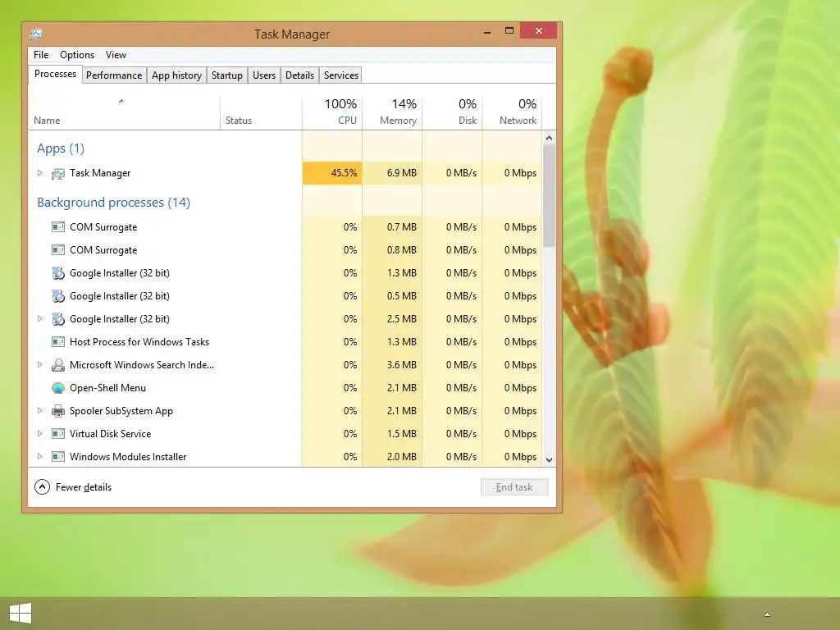This screenshot has width=840, height=630.
Task: Select the Host Process for Windows Tasks name
Action: [139, 342]
